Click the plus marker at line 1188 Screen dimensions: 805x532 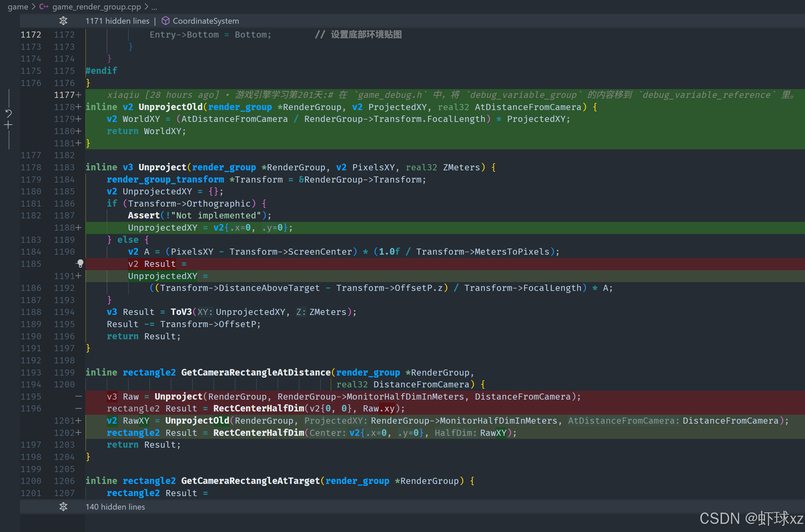coord(79,227)
